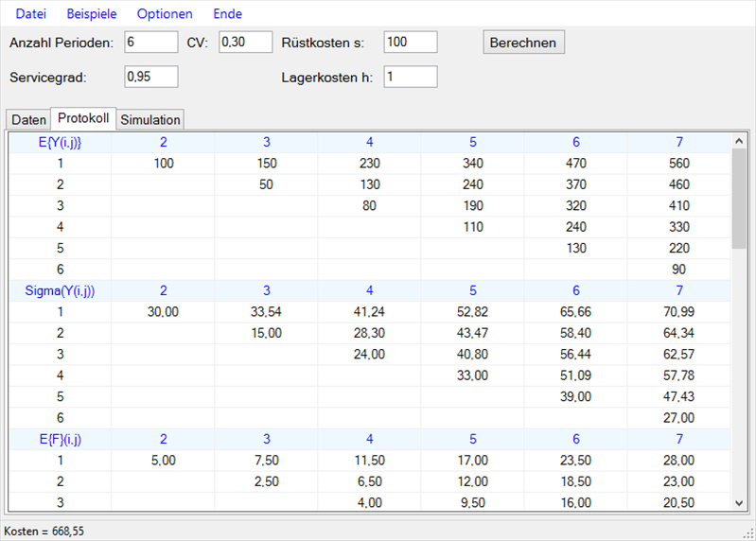The height and width of the screenshot is (541, 756).
Task: Click the Servicegrad input field
Action: pos(150,77)
